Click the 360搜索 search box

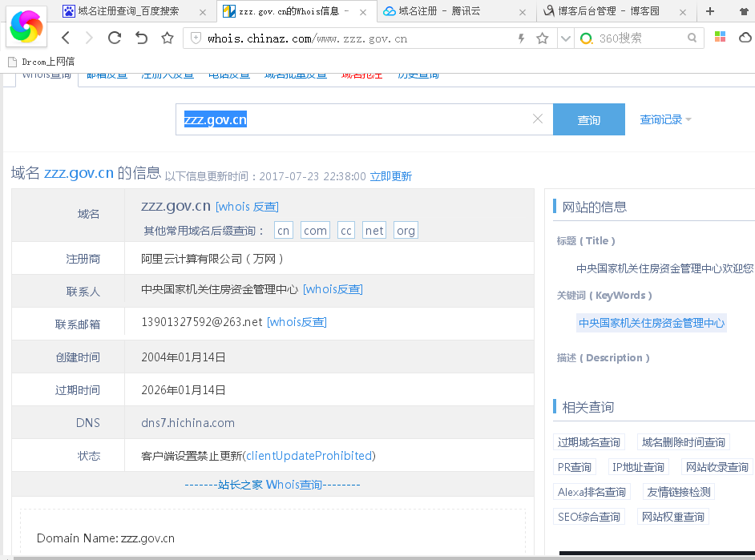[640, 38]
